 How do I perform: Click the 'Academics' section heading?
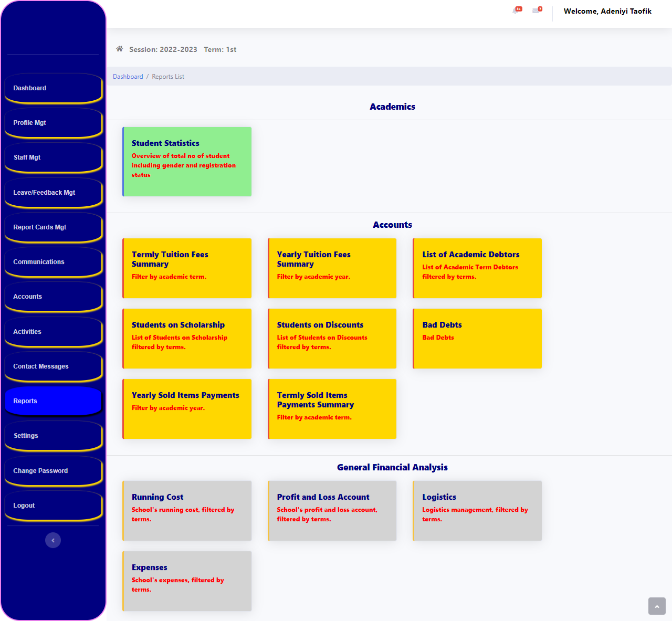[x=392, y=107]
